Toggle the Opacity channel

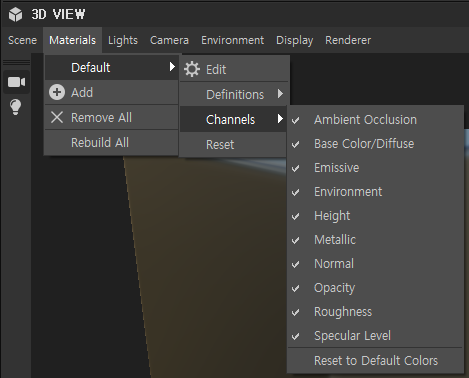tap(375, 288)
